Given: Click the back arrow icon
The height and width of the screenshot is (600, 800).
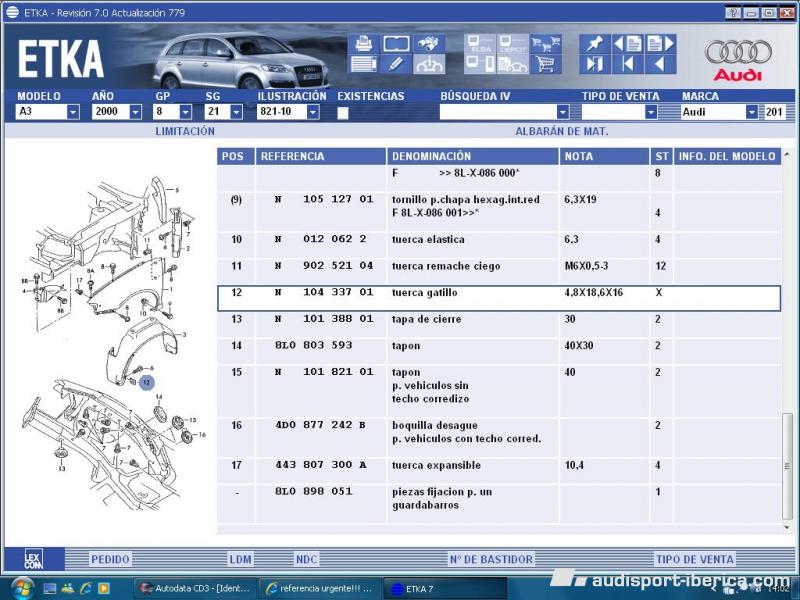Looking at the screenshot, I should click(x=660, y=64).
